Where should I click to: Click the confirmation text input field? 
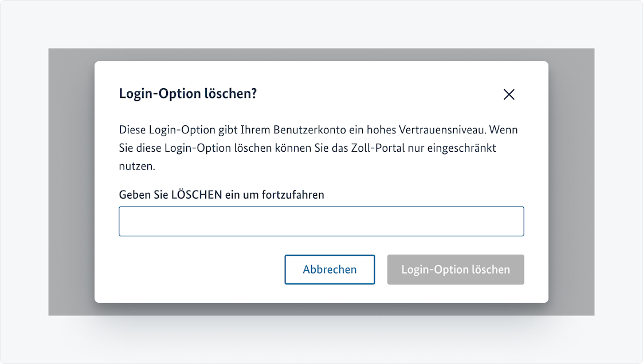321,221
